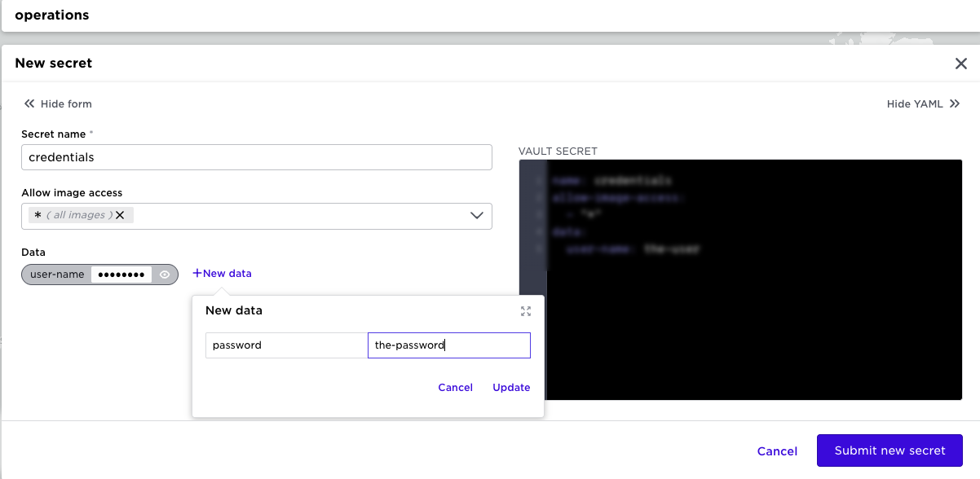980x479 pixels.
Task: Expand the New data popup to fullscreen
Action: click(x=526, y=310)
